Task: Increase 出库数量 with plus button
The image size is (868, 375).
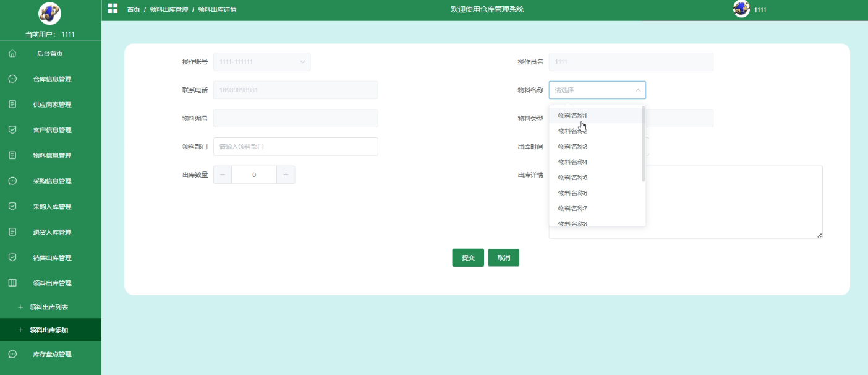Action: (x=286, y=175)
